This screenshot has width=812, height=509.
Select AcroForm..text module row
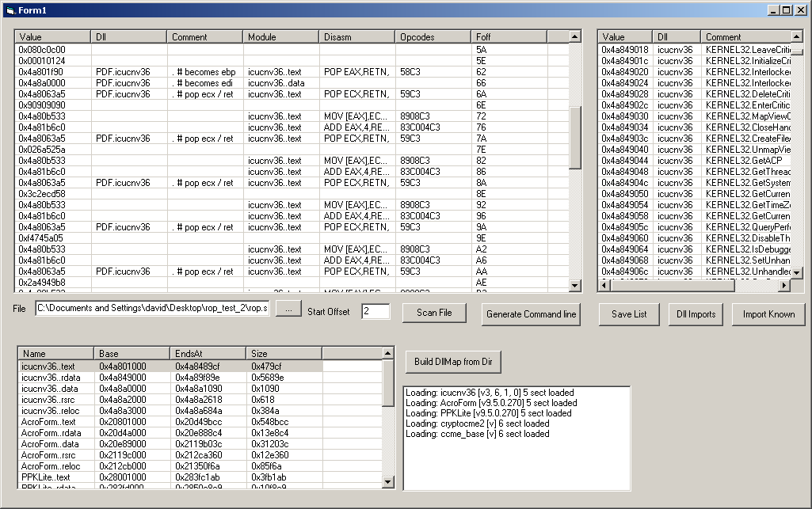[x=200, y=422]
